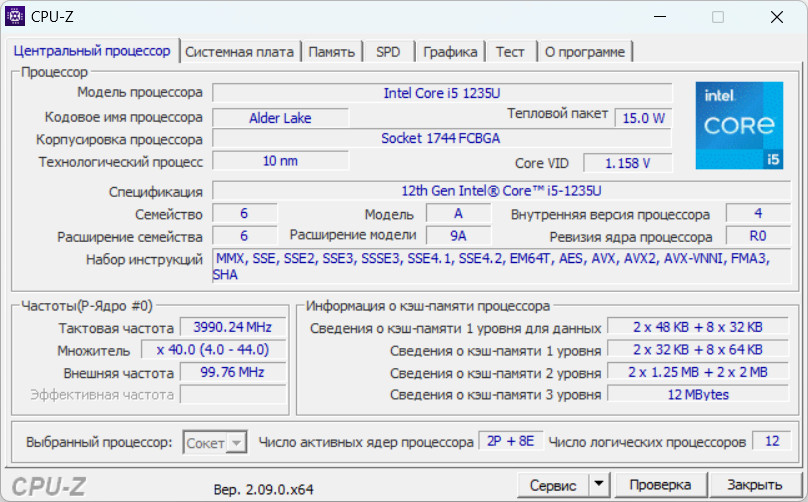The width and height of the screenshot is (808, 502).
Task: Click the Core VID 1.158 V value
Action: (628, 163)
